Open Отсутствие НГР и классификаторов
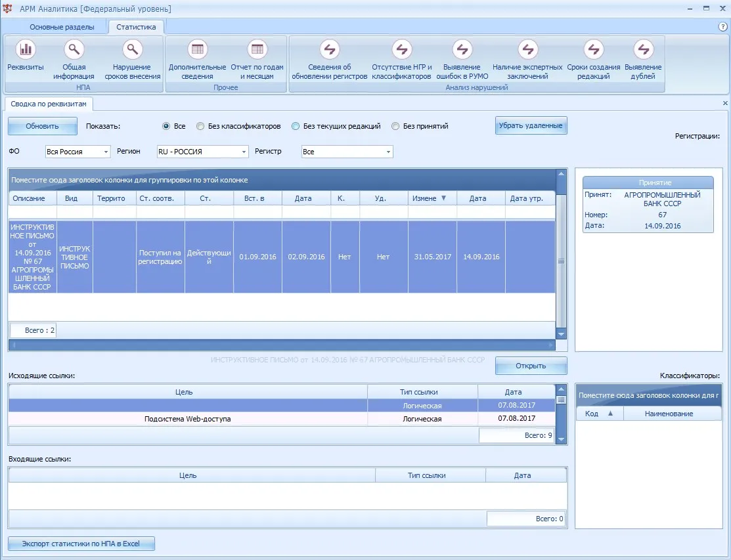Image resolution: width=731 pixels, height=560 pixels. (401, 49)
